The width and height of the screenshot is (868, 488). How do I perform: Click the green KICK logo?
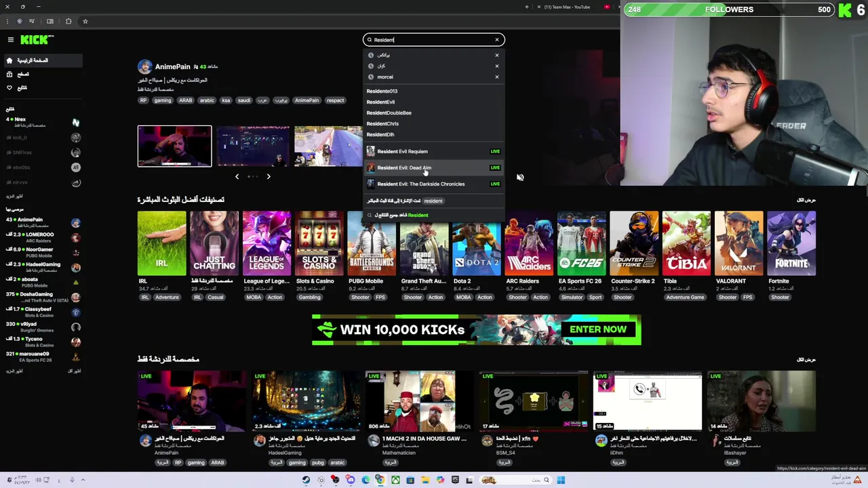pyautogui.click(x=34, y=40)
